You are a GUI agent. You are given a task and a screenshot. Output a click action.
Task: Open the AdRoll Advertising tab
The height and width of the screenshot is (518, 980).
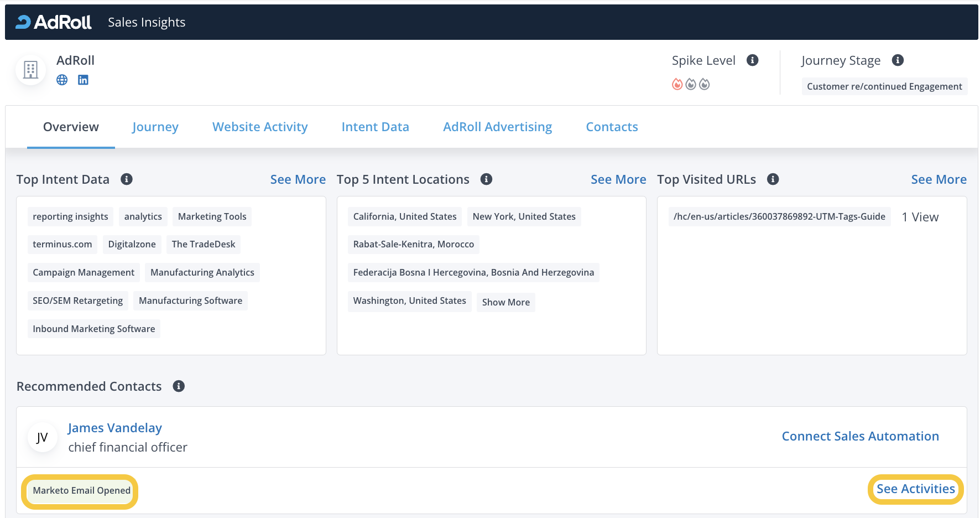[x=498, y=127]
